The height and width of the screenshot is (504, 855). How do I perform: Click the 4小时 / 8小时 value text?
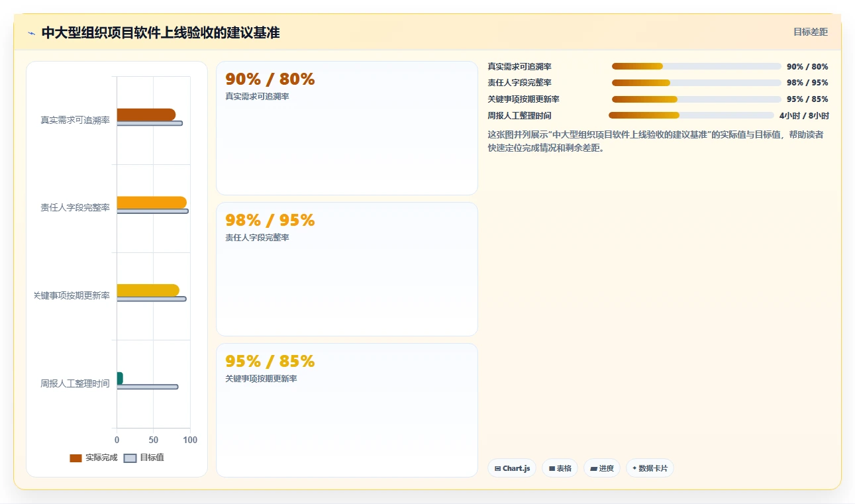pos(804,115)
